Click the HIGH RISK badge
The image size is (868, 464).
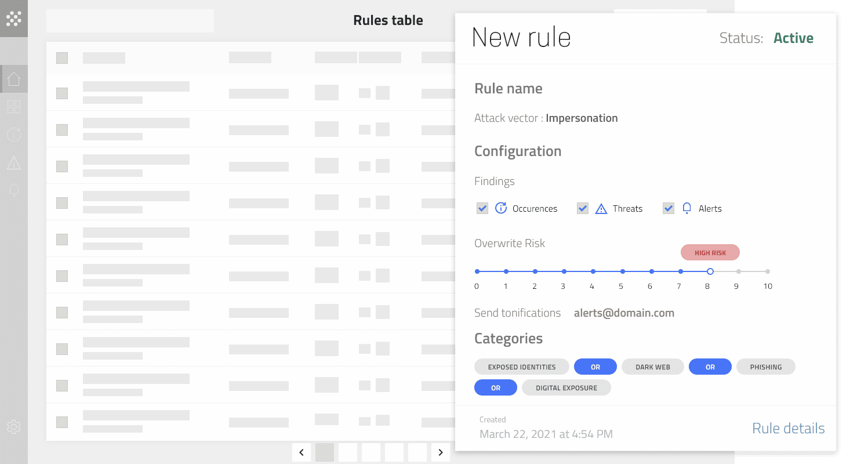click(x=710, y=253)
